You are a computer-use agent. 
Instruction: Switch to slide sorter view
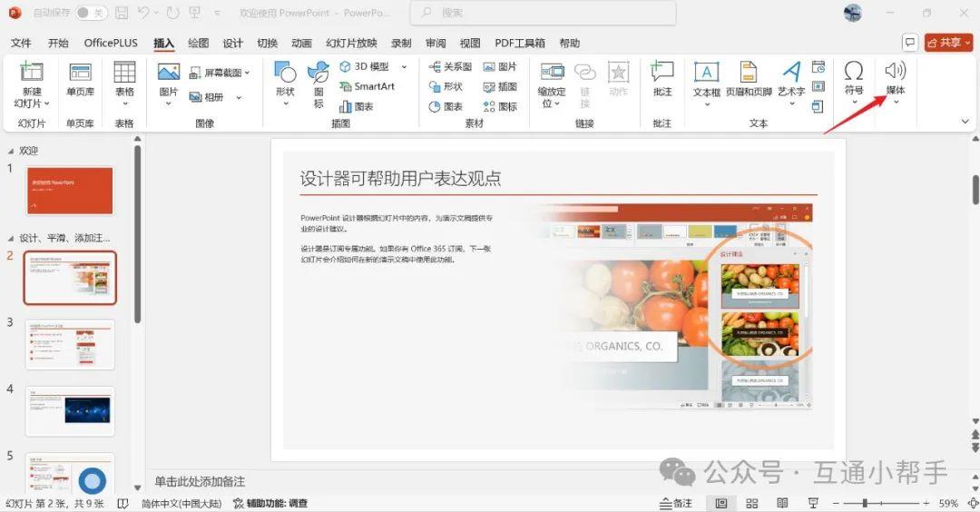pyautogui.click(x=752, y=503)
